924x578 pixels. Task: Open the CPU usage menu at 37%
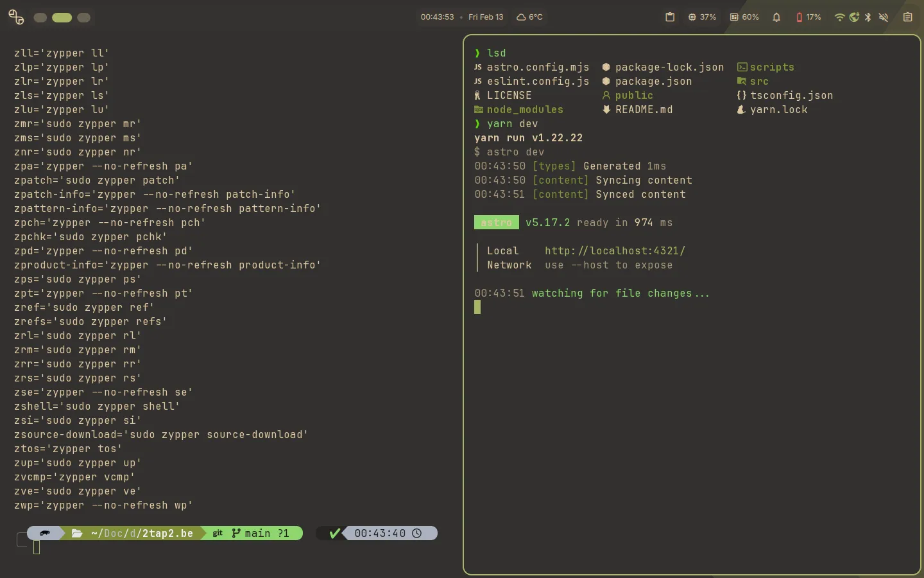[x=702, y=17]
